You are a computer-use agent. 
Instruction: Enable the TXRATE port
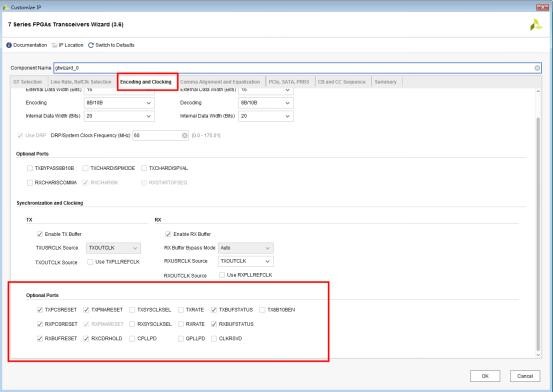point(181,310)
